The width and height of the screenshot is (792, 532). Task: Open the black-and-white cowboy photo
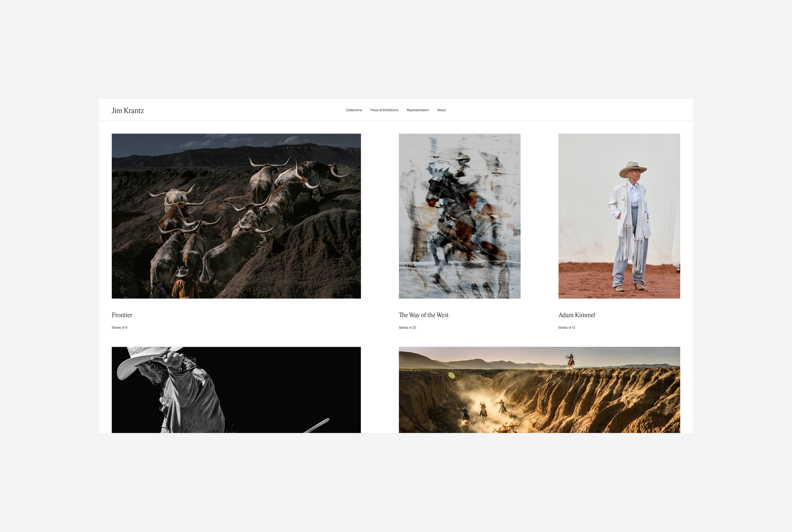click(x=236, y=389)
